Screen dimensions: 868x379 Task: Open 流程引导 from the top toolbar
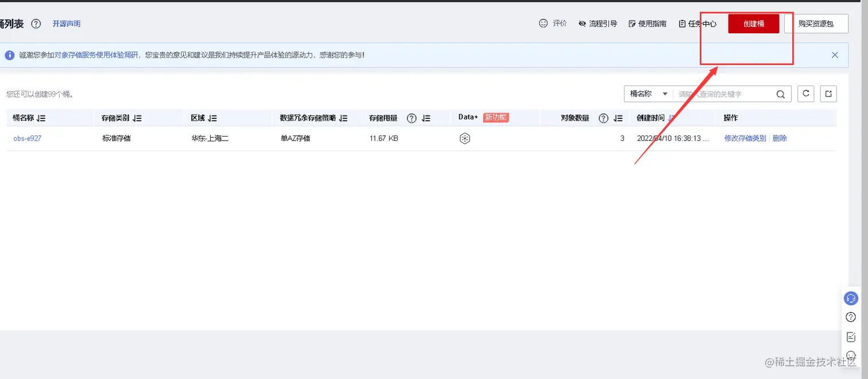[x=598, y=24]
